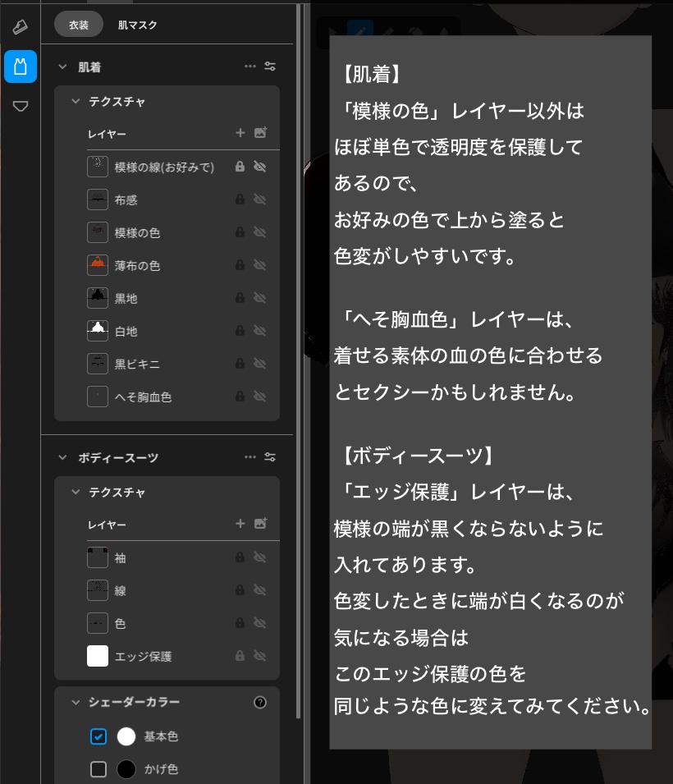Toggle visibility of the エッジ保護 layer

click(x=259, y=656)
